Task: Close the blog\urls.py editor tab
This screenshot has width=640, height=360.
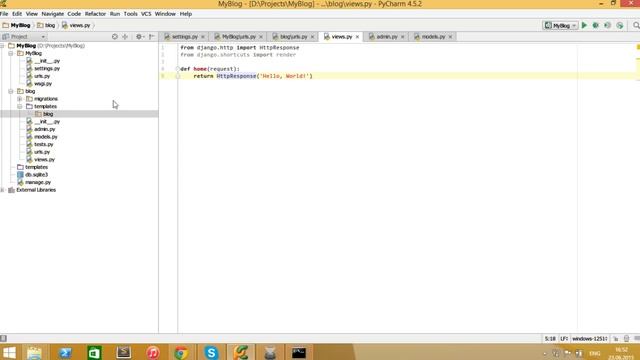Action: [313, 37]
